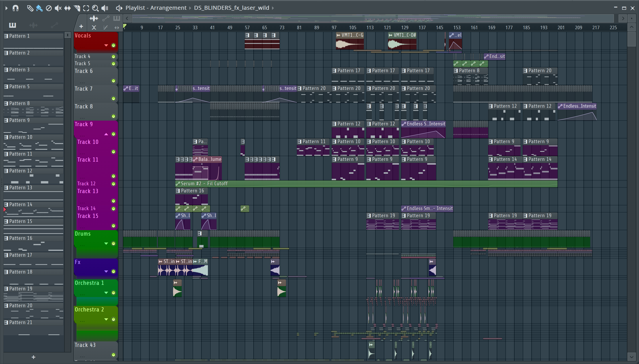Open the DS_BLINDERS_fx_laser_wild clip menu
The width and height of the screenshot is (639, 364).
click(x=231, y=8)
